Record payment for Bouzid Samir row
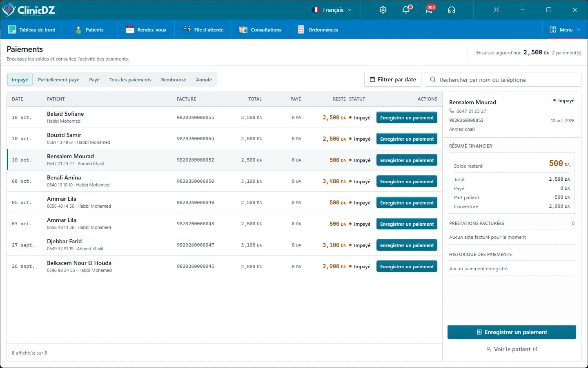The width and height of the screenshot is (588, 368). pyautogui.click(x=407, y=139)
